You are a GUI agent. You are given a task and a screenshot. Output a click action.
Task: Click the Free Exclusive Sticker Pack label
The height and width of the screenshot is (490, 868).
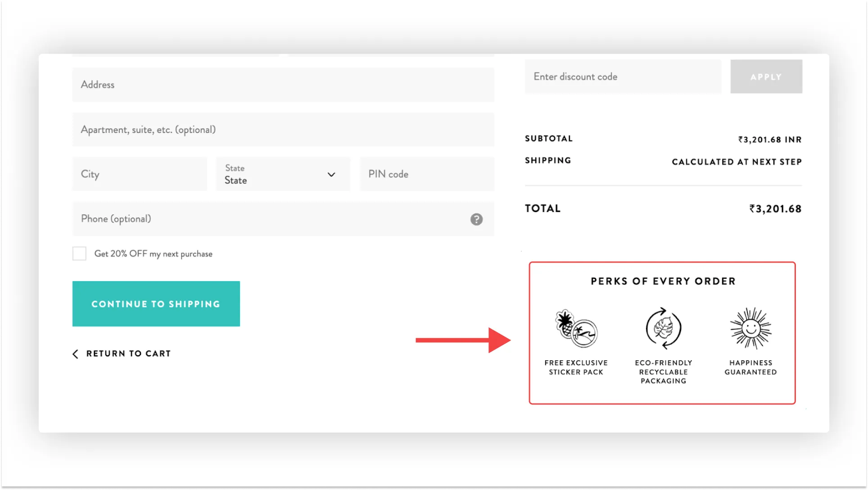(x=576, y=367)
